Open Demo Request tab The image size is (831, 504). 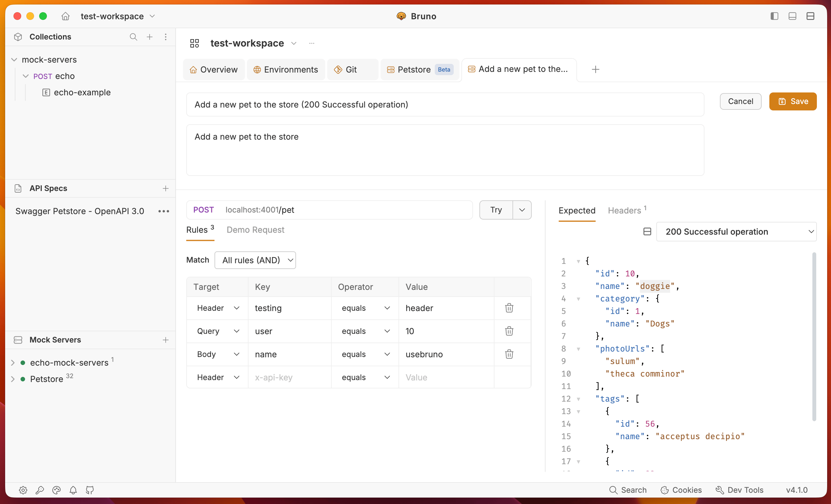(x=255, y=230)
